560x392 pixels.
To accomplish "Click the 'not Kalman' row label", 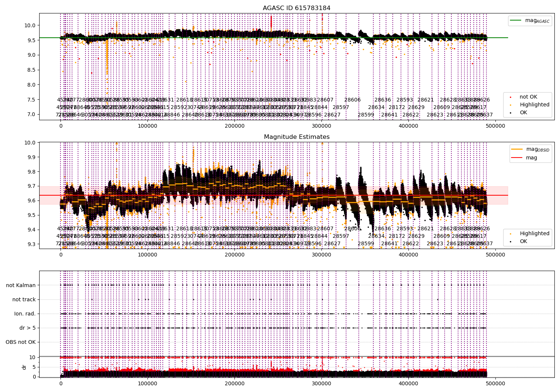I will coord(21,285).
